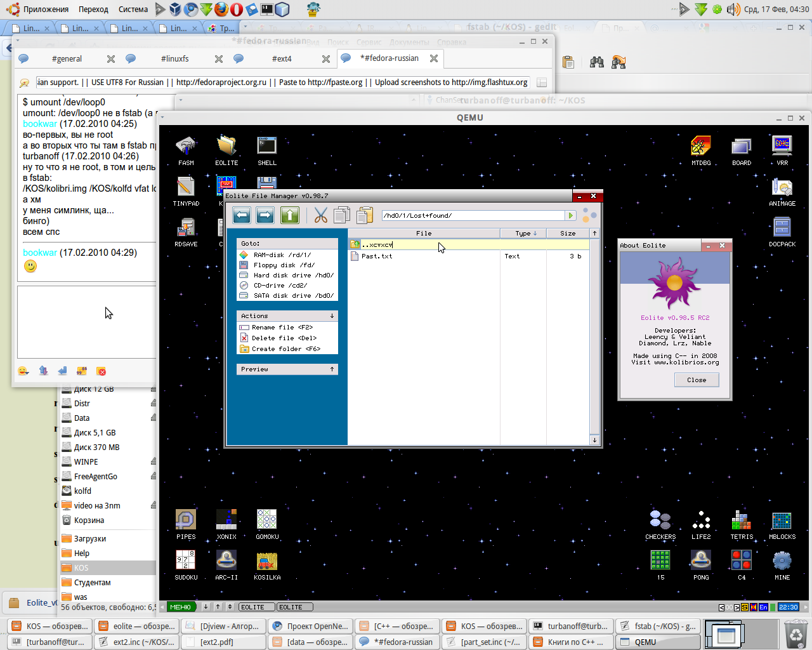Click the scissors cut icon
Screen dimensions: 812x650
coord(321,216)
